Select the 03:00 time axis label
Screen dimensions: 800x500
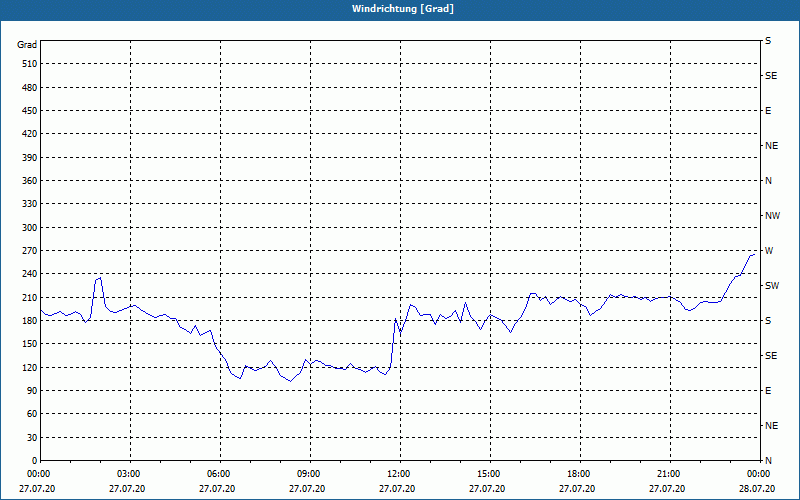[127, 474]
